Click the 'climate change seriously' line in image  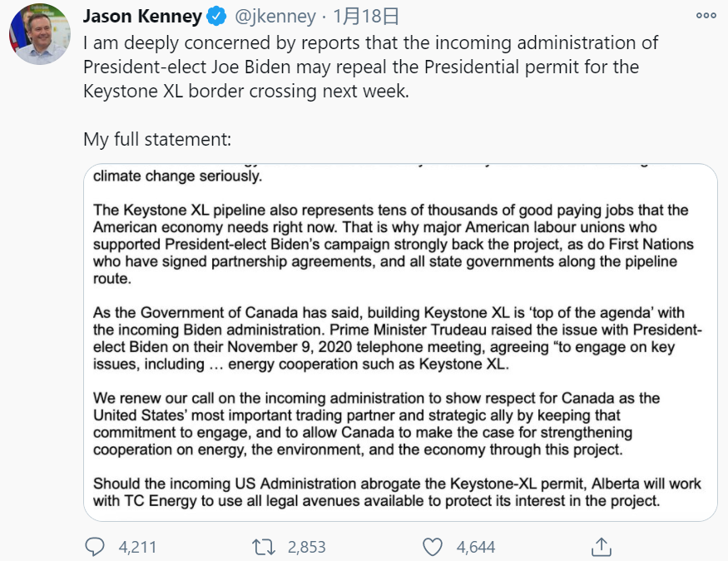(177, 176)
